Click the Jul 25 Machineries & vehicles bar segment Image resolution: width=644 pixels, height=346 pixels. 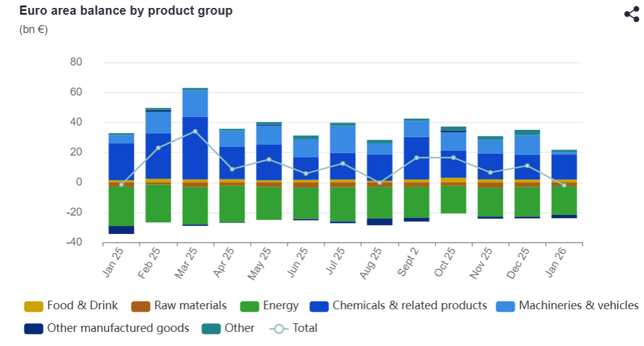(343, 139)
